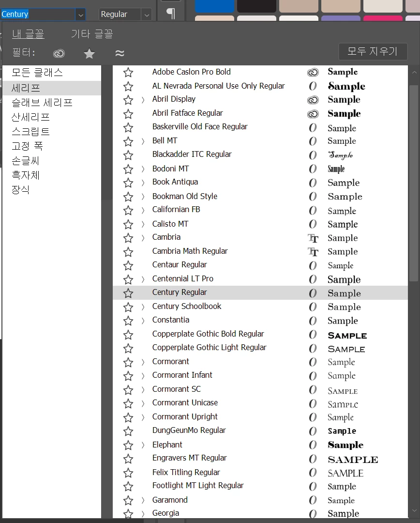The image size is (420, 523).
Task: Open the Regular font style dropdown
Action: 146,15
